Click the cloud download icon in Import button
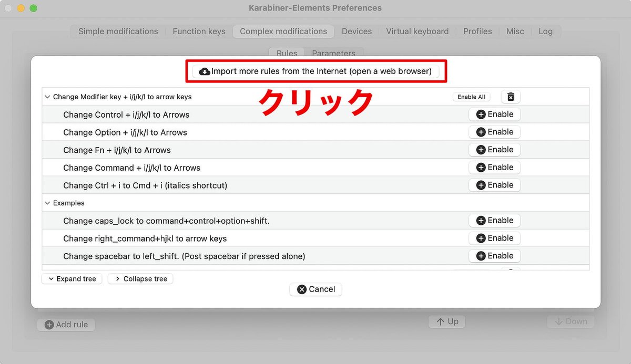Viewport: 631px width, 364px height. (x=205, y=71)
